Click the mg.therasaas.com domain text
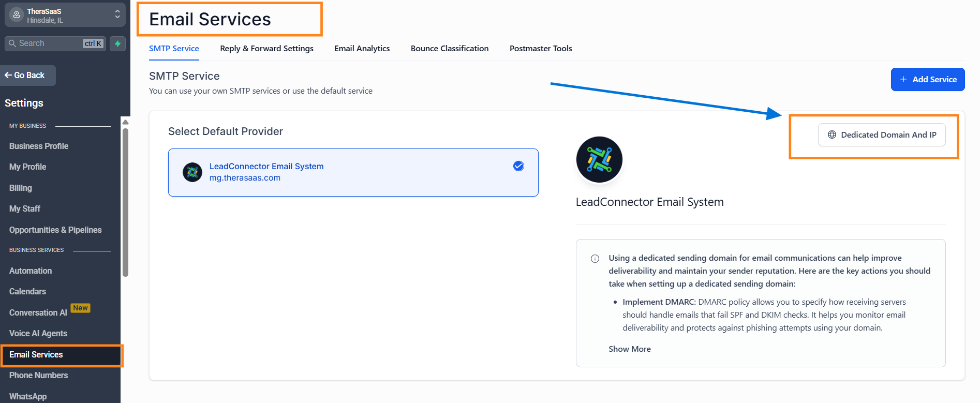This screenshot has height=403, width=980. [245, 178]
